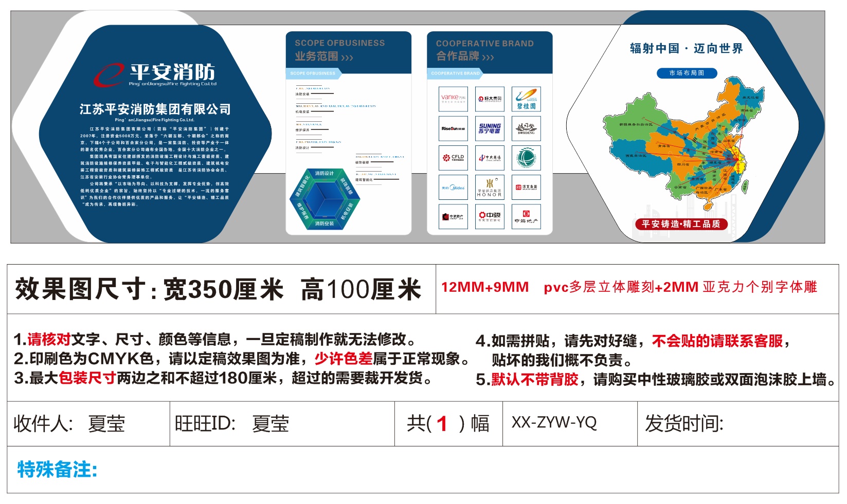The width and height of the screenshot is (847, 504).
Task: Click the 收件人 夏莹 field
Action: [x=88, y=424]
